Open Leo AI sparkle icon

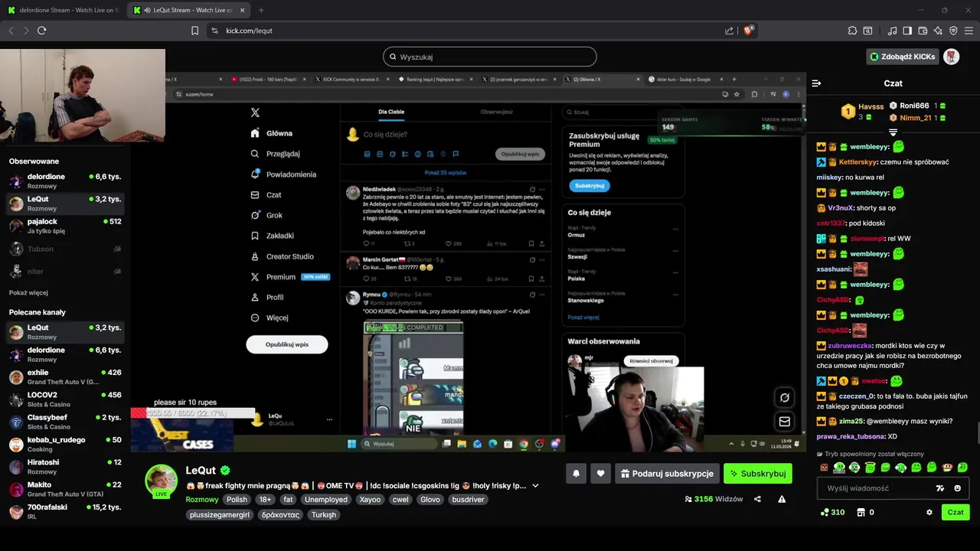coord(938,31)
